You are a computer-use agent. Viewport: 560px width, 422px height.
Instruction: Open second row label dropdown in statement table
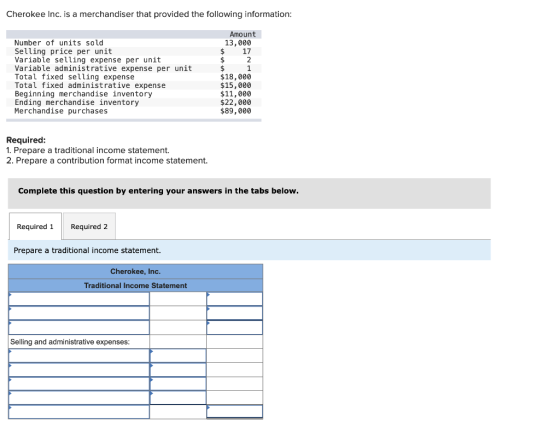coord(79,313)
